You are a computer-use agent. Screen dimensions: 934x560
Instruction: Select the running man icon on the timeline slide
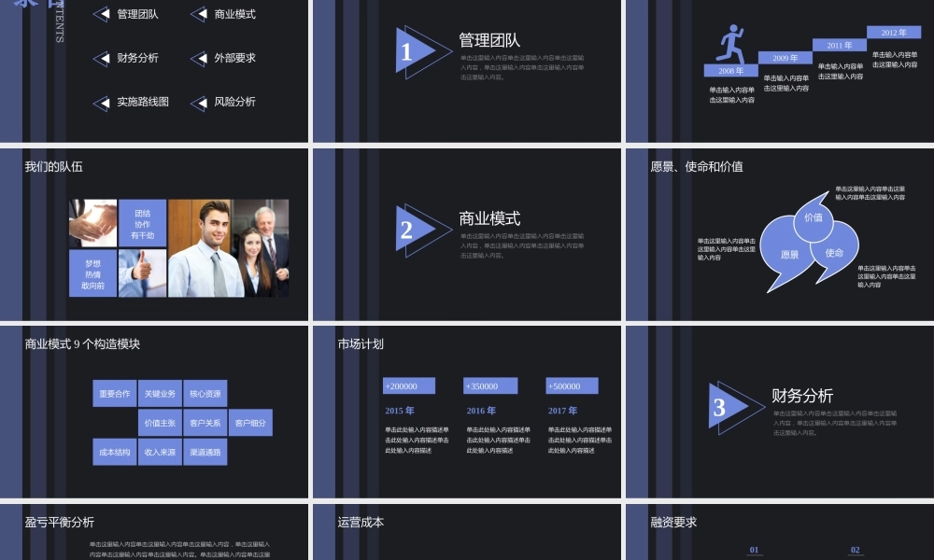click(731, 44)
